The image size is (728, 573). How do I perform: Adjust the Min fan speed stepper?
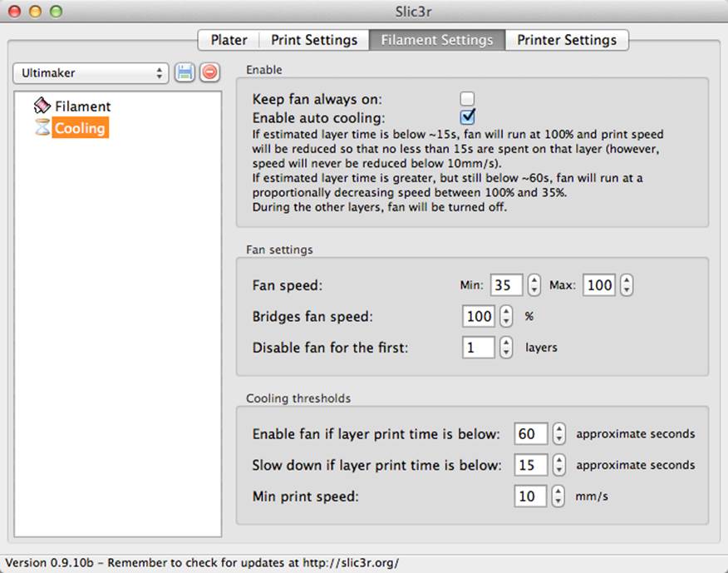534,285
